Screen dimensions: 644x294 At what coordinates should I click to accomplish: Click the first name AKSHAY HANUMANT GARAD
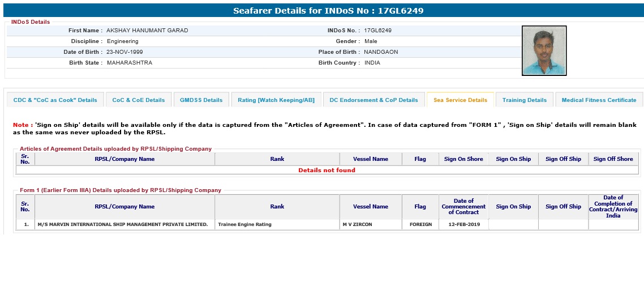coord(147,31)
